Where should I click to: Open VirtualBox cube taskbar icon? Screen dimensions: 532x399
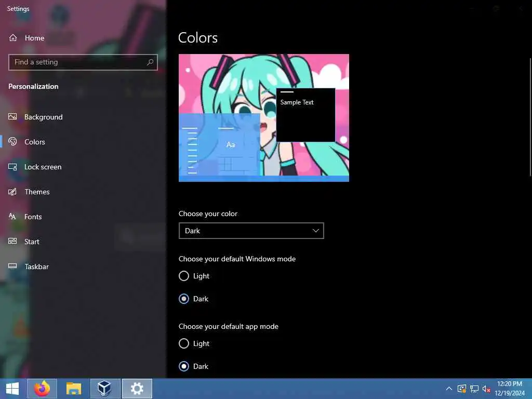[105, 389]
